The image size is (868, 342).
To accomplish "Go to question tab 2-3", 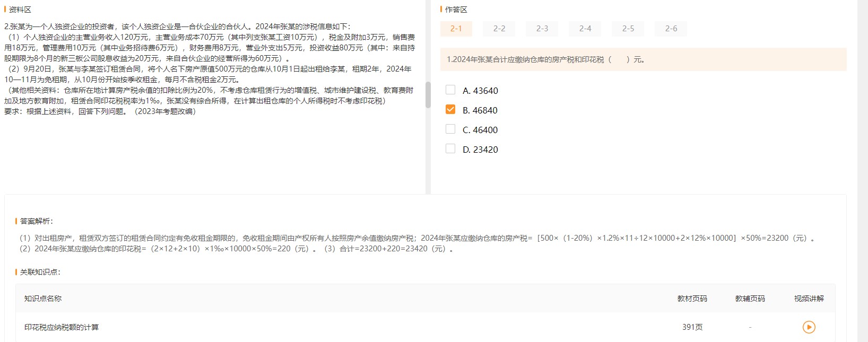I will pyautogui.click(x=542, y=29).
